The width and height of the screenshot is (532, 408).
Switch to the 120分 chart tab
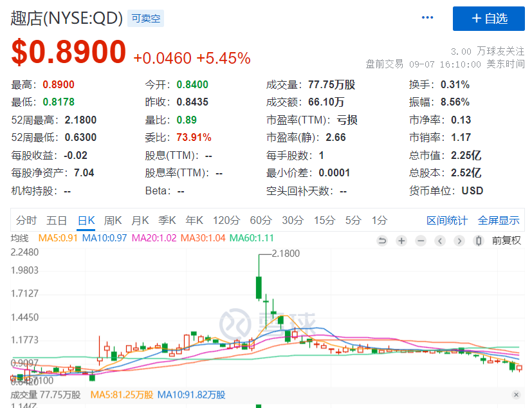click(226, 220)
